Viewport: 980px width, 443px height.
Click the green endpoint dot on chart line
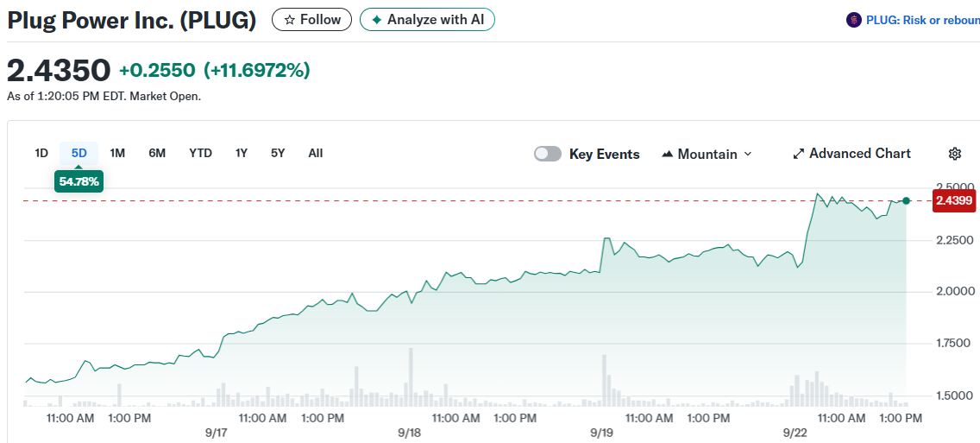tap(907, 200)
